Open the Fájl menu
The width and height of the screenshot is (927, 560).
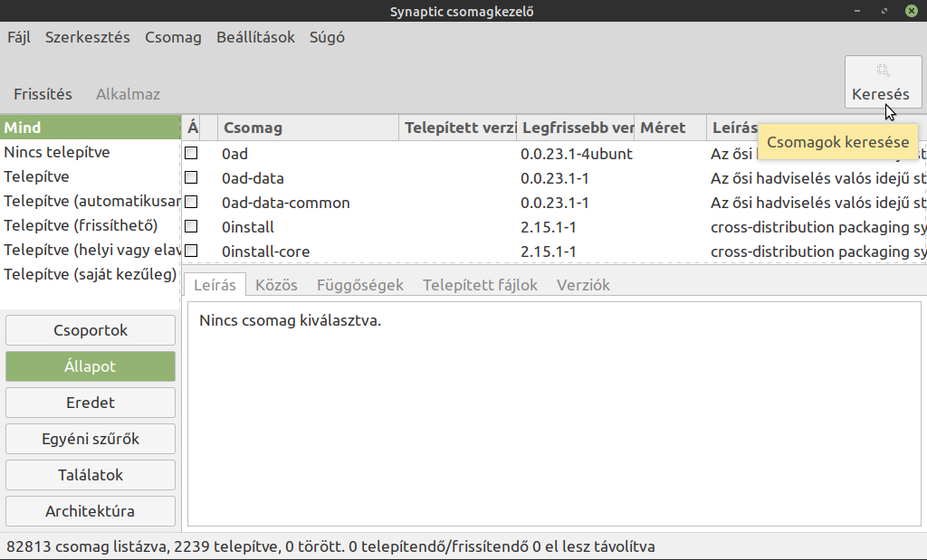(19, 37)
